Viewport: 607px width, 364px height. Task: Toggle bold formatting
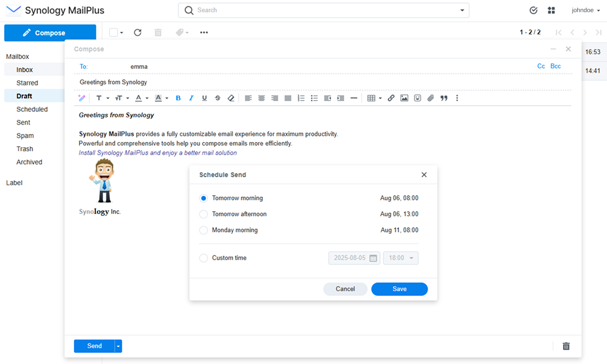click(x=178, y=98)
